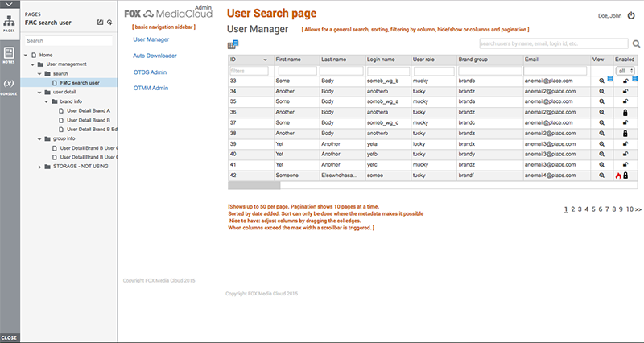Viewport: 644px width, 343px height.
Task: View details icon for user ID 33
Action: pos(601,81)
